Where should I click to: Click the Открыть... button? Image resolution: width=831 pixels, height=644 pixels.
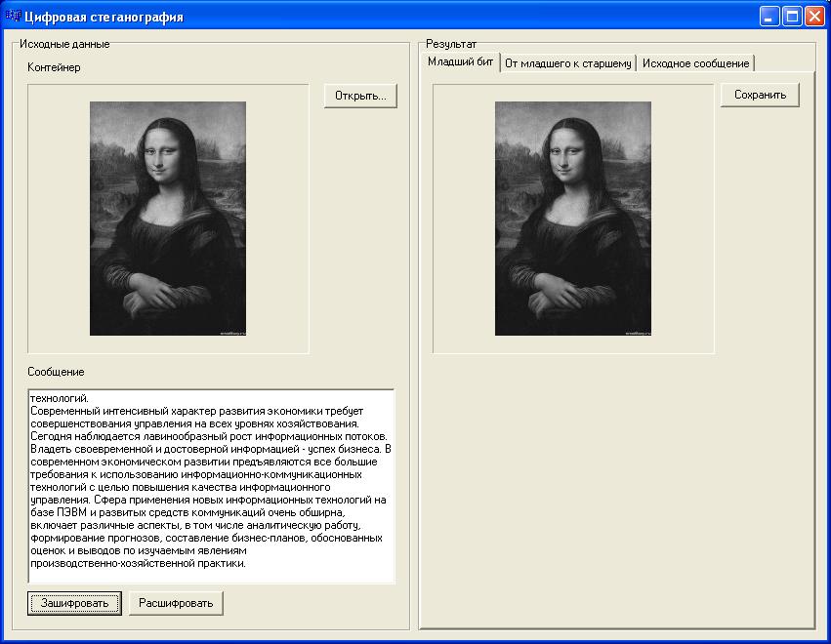[360, 96]
